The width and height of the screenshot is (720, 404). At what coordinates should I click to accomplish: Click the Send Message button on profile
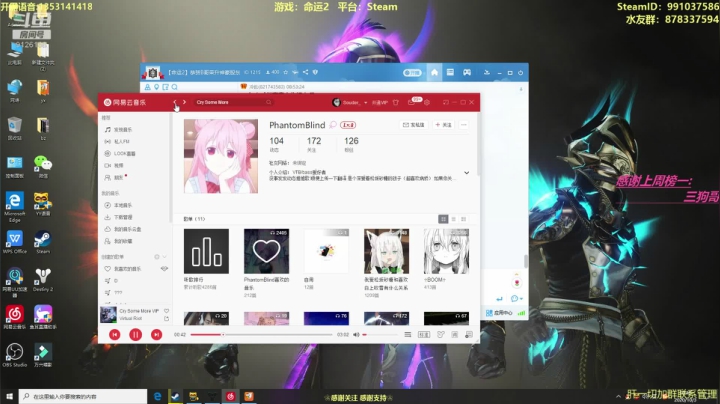pos(413,125)
